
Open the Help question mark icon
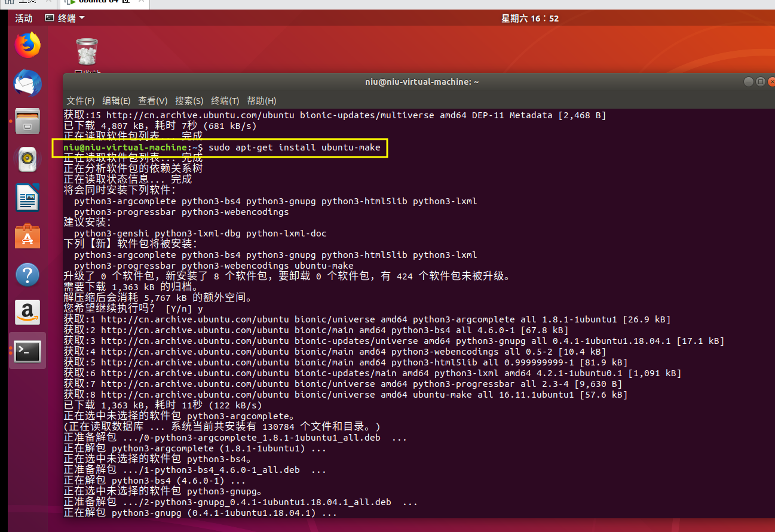tap(27, 275)
